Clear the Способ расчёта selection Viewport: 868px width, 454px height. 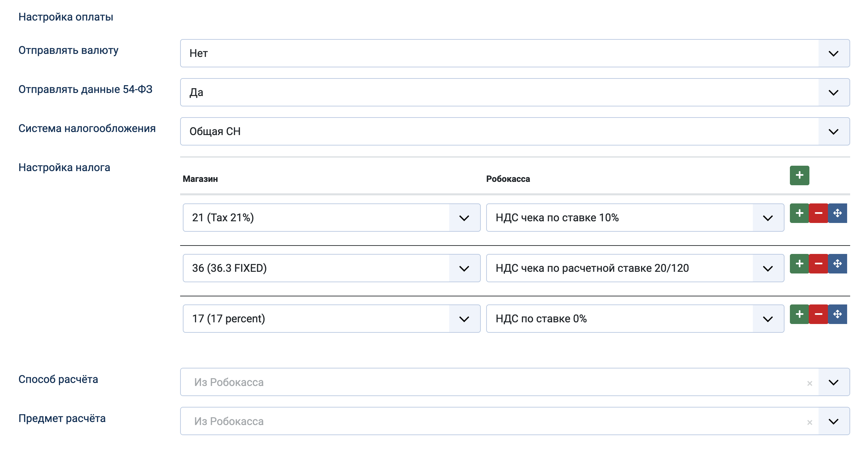click(x=809, y=383)
